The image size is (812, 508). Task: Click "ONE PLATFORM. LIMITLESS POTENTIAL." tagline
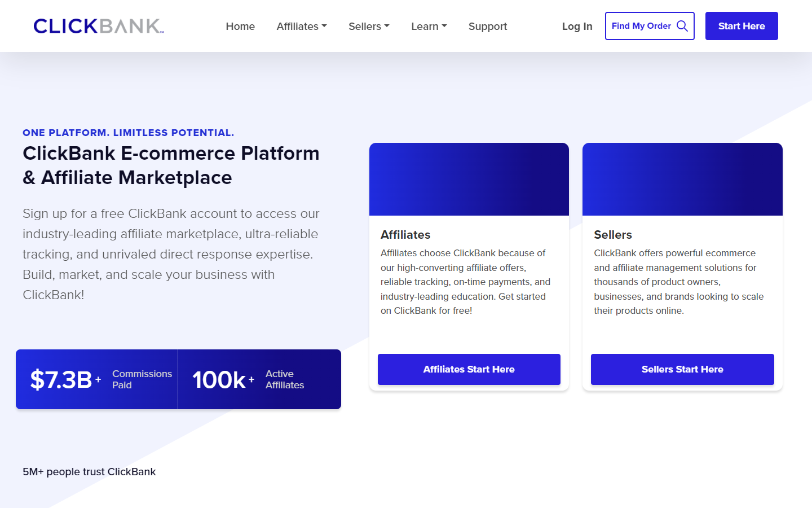pyautogui.click(x=128, y=133)
